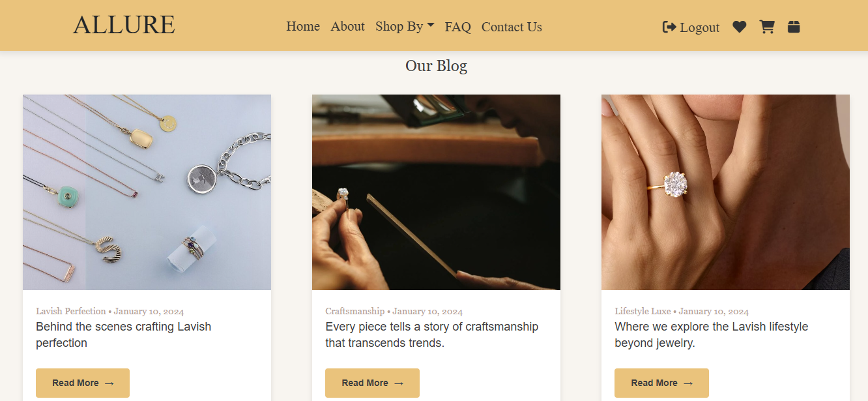Open the necklaces and pendants blog image

point(147,192)
